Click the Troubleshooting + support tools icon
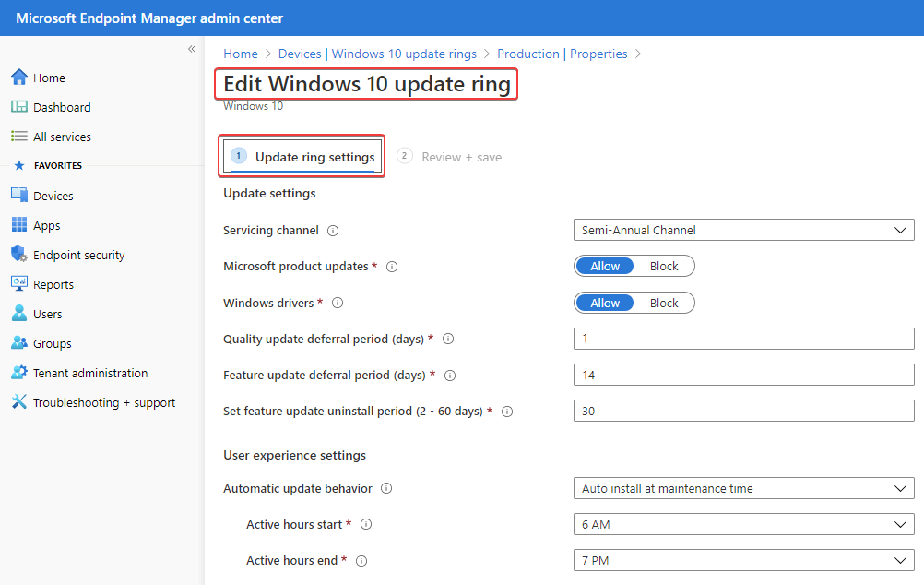 (18, 401)
